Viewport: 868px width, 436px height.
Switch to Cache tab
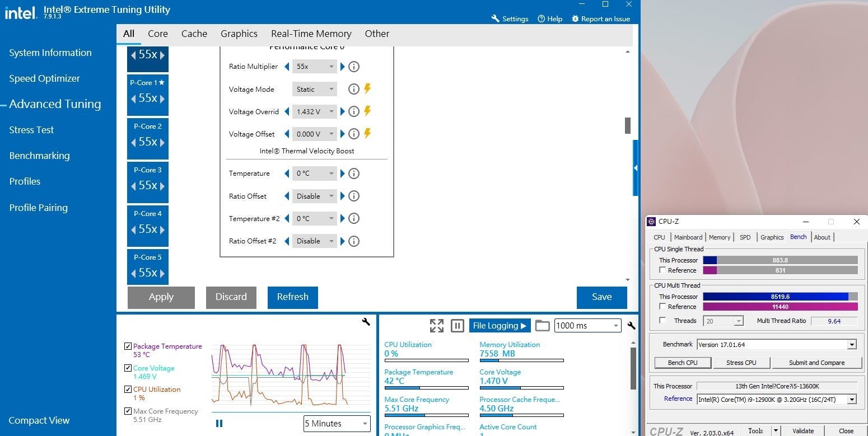click(194, 34)
